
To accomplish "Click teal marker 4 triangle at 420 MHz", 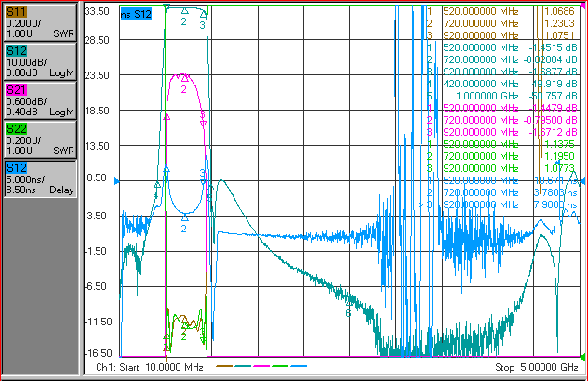I will point(157,185).
